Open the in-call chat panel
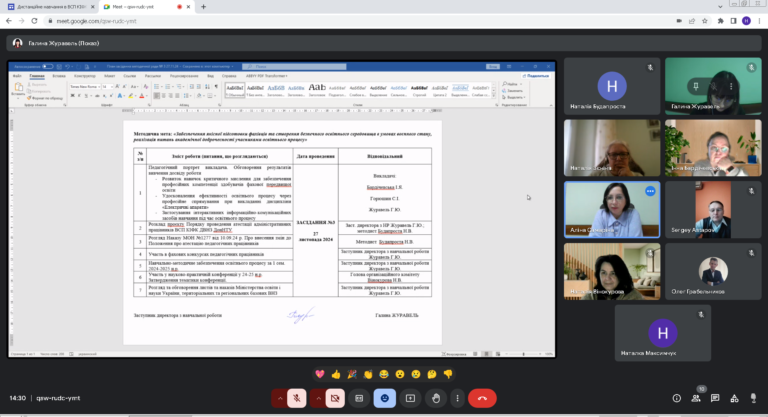 (715, 398)
